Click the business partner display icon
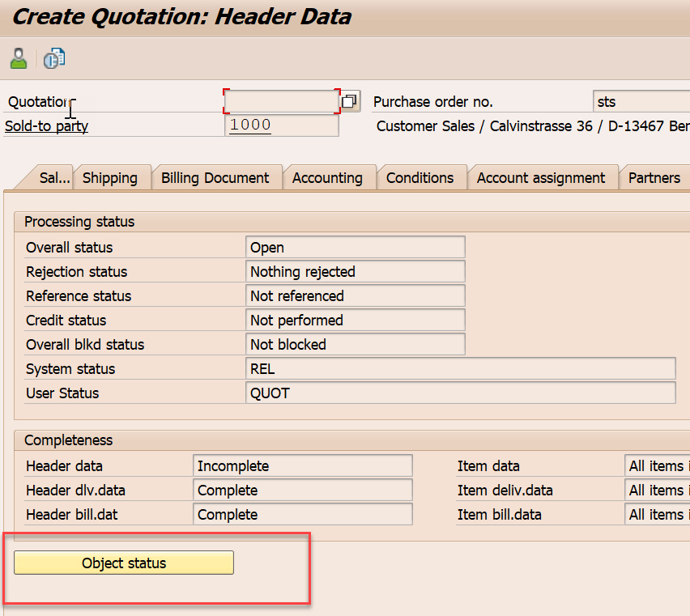Image resolution: width=690 pixels, height=616 pixels. pos(18,57)
